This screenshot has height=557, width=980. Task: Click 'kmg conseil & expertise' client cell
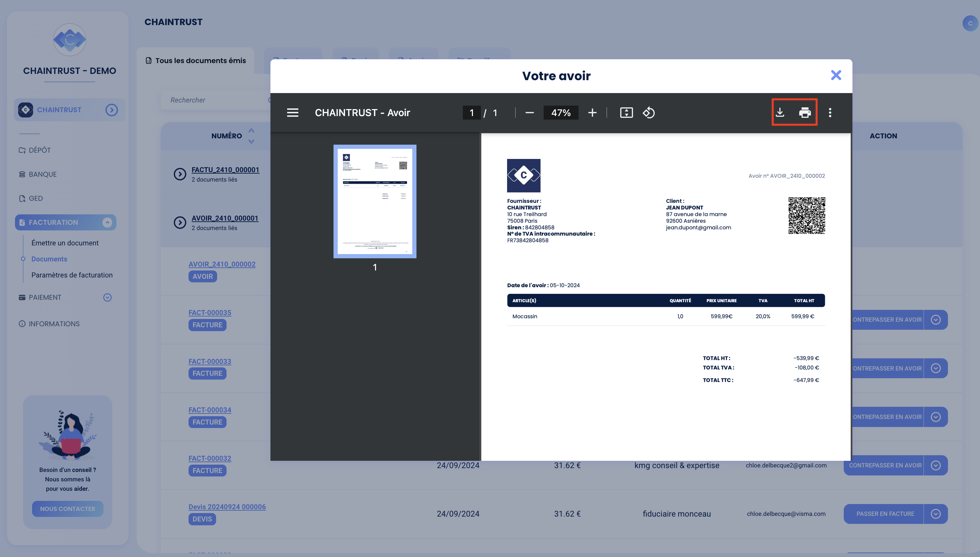pos(677,465)
